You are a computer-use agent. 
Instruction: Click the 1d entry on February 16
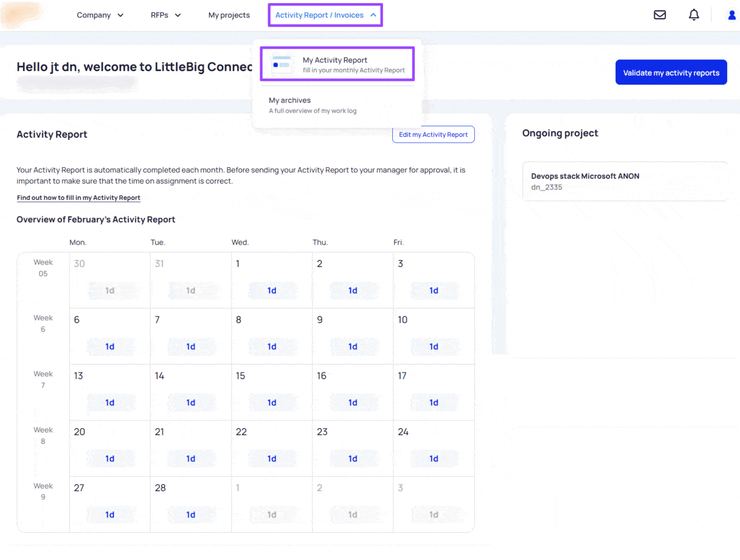click(353, 403)
